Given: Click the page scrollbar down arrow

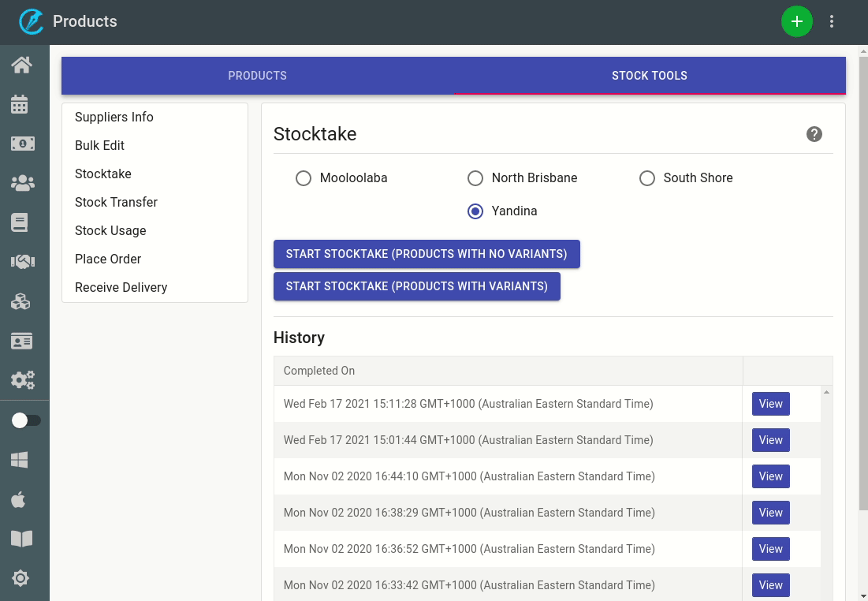Looking at the screenshot, I should 863,595.
